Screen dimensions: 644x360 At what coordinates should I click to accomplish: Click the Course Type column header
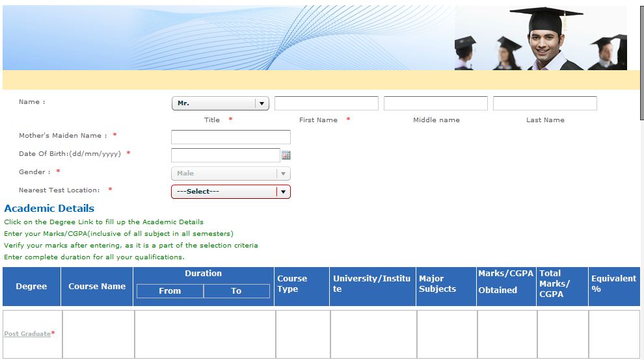pos(302,287)
